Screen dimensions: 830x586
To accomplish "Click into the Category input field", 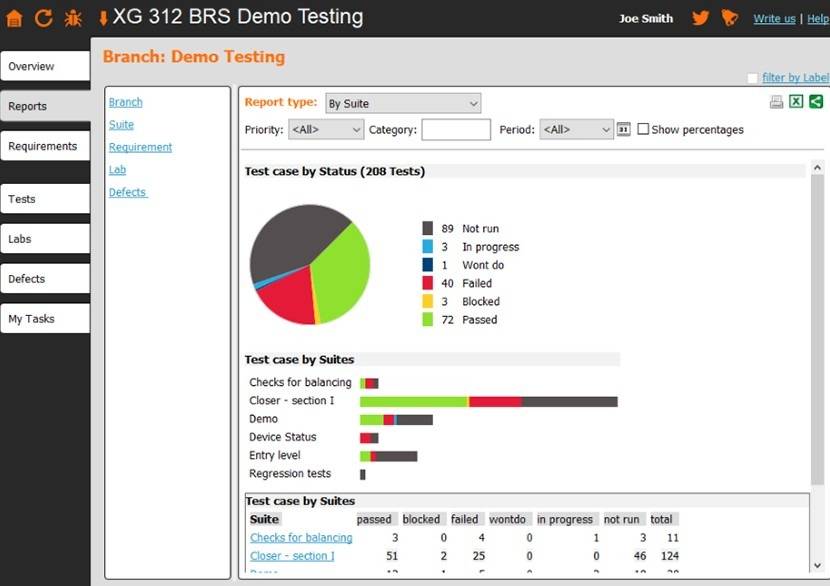I will click(456, 129).
